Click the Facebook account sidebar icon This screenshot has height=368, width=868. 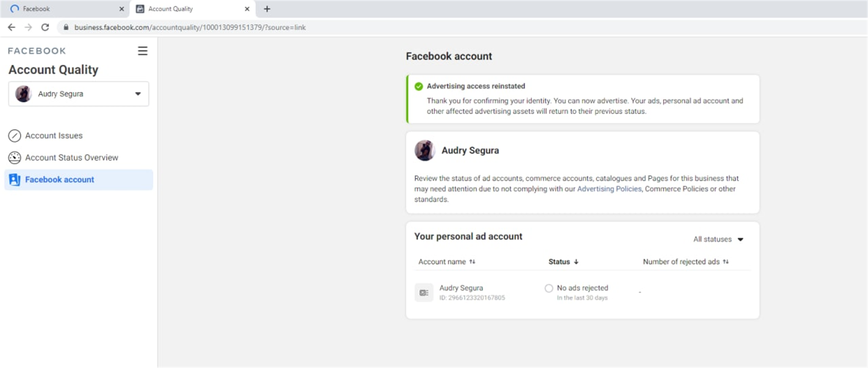coord(15,180)
